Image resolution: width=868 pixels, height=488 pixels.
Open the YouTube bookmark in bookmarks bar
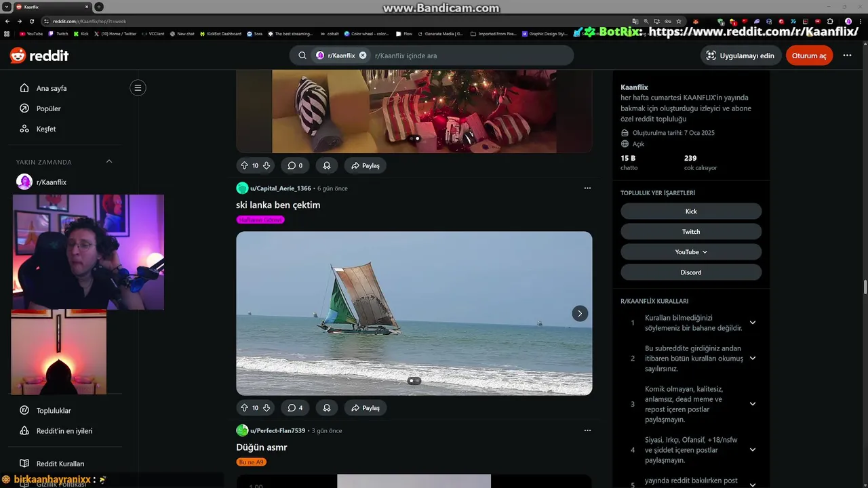click(31, 33)
